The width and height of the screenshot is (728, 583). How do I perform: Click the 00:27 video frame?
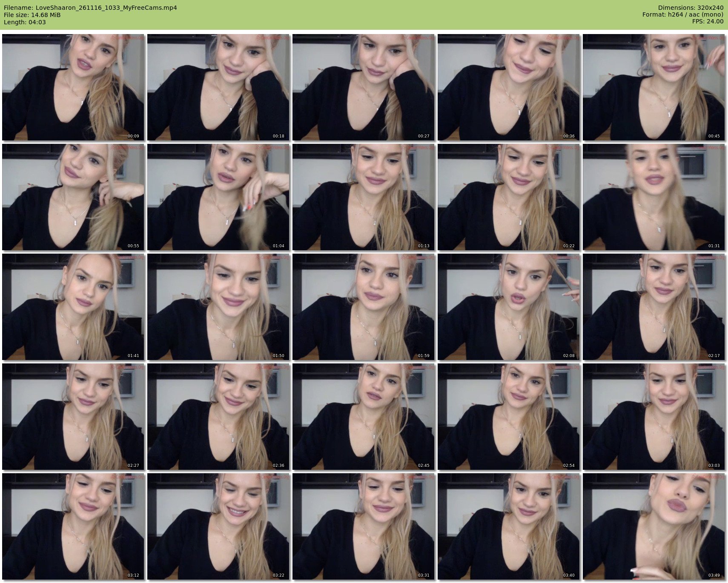click(364, 87)
